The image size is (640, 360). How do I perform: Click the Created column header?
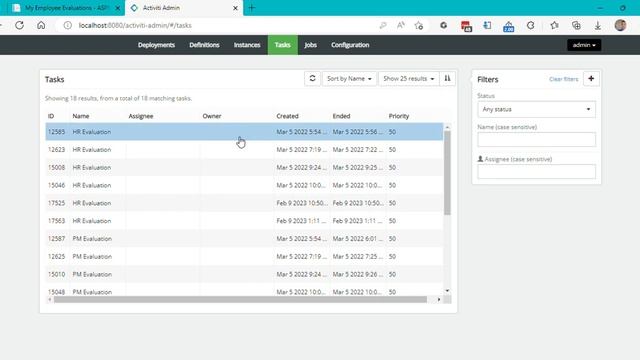click(x=287, y=116)
